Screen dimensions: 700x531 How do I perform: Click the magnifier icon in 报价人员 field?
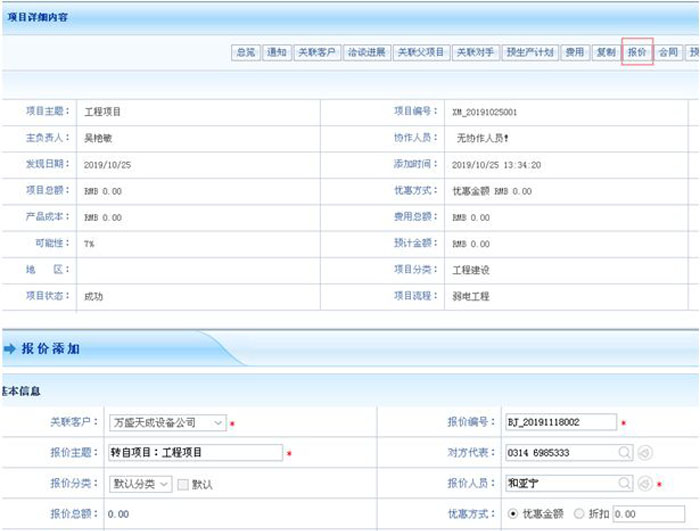(625, 484)
